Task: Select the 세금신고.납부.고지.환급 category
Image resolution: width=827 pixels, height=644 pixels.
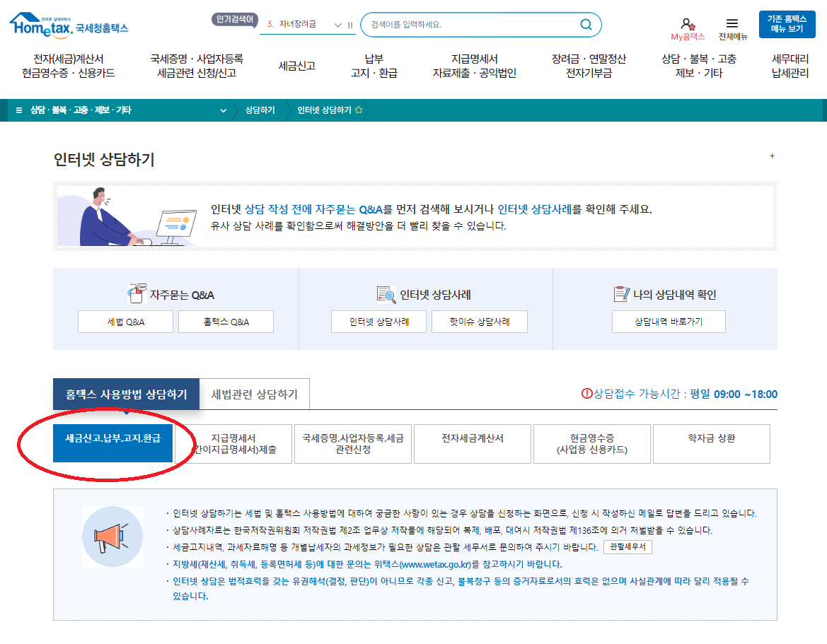Action: tap(112, 443)
